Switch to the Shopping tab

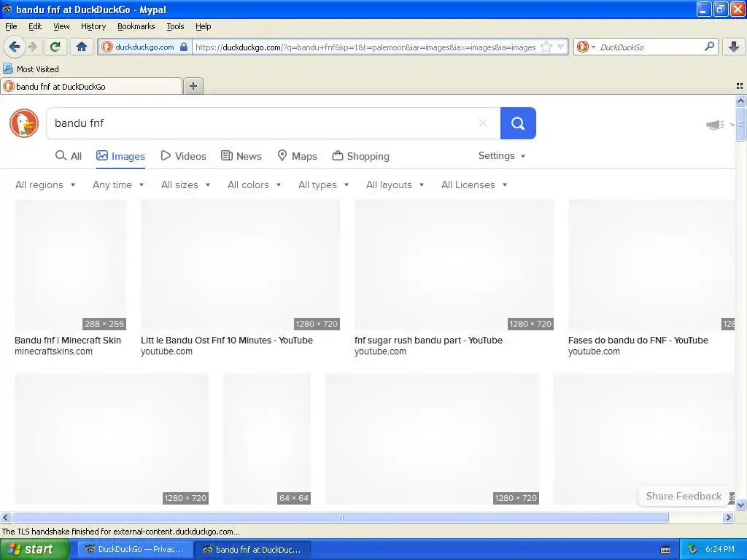click(x=360, y=156)
